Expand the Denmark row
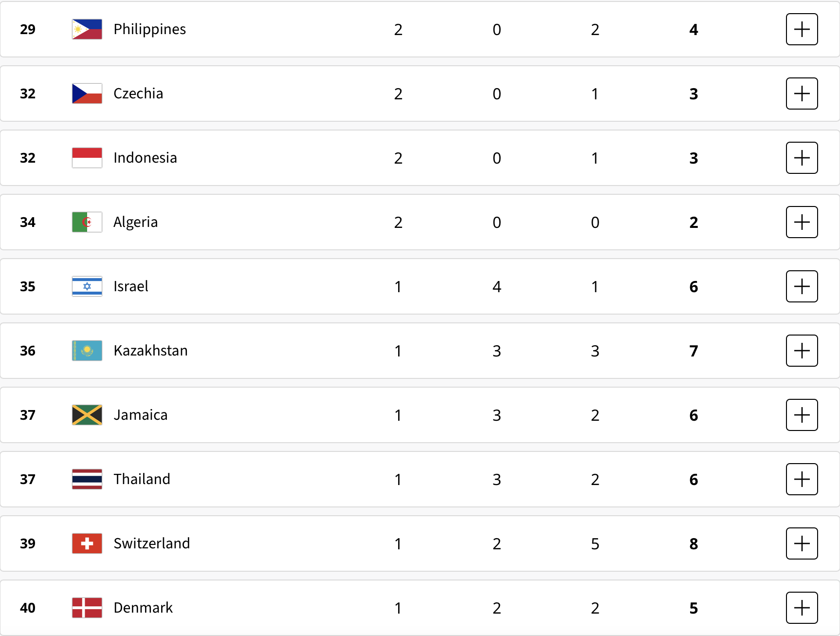Viewport: 840px width, 636px height. point(802,608)
